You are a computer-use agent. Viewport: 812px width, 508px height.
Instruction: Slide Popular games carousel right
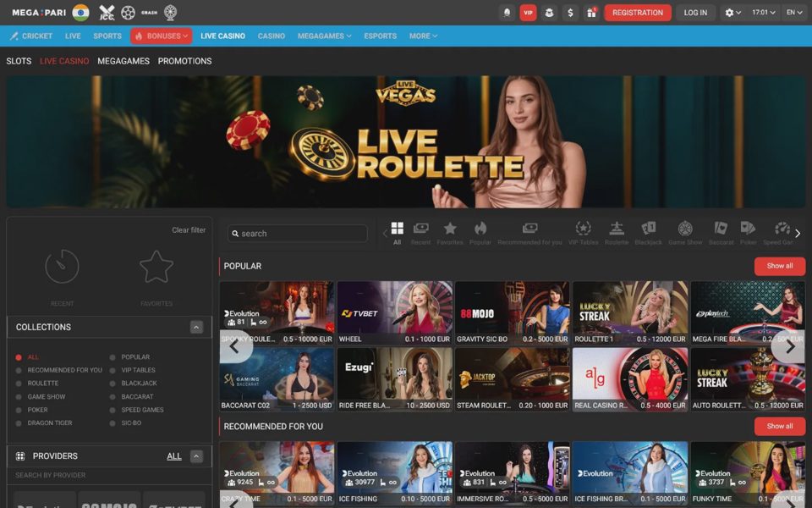click(x=790, y=347)
